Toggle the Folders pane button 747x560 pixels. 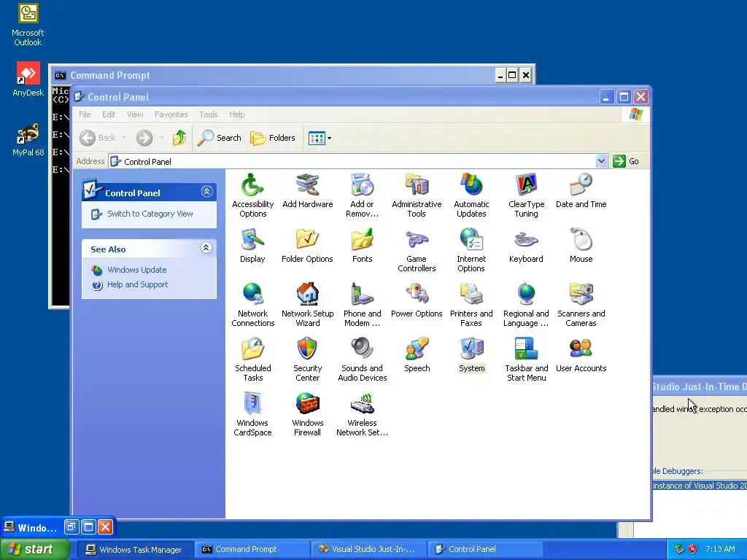(273, 138)
